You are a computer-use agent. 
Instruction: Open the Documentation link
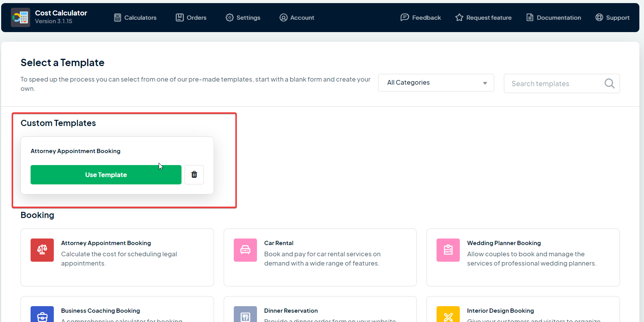(x=554, y=18)
